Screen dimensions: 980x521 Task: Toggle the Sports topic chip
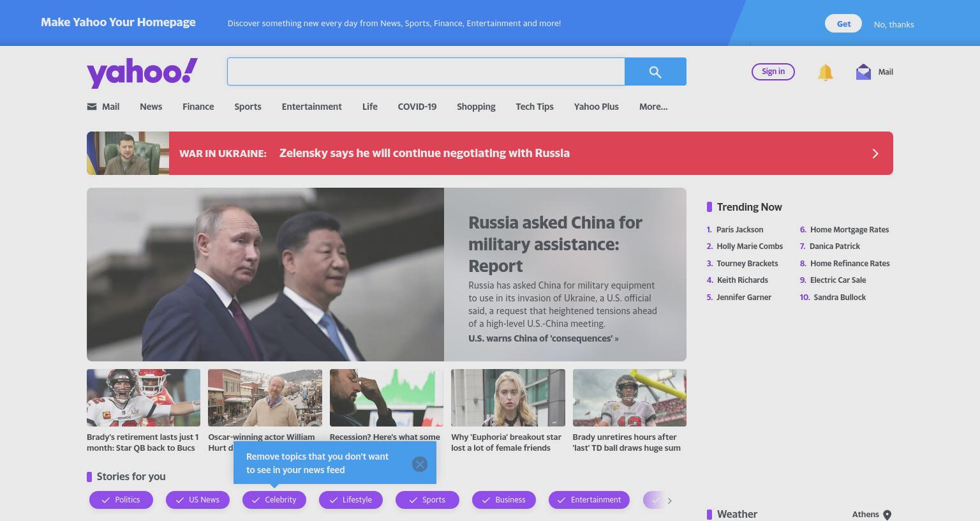click(x=427, y=500)
